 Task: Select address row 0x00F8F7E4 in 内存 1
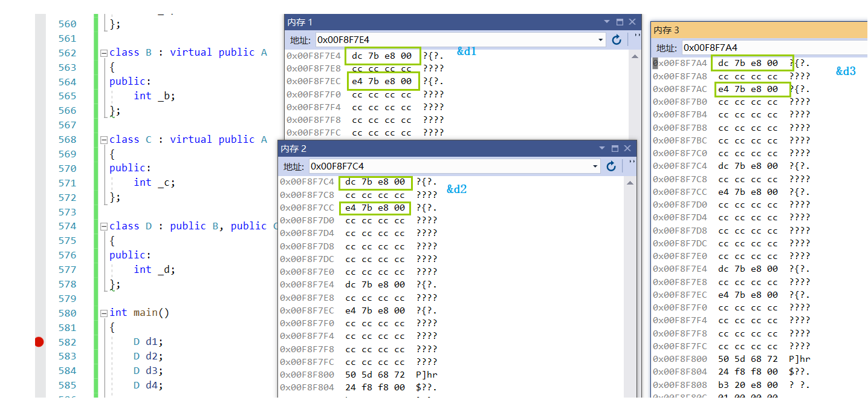[314, 56]
